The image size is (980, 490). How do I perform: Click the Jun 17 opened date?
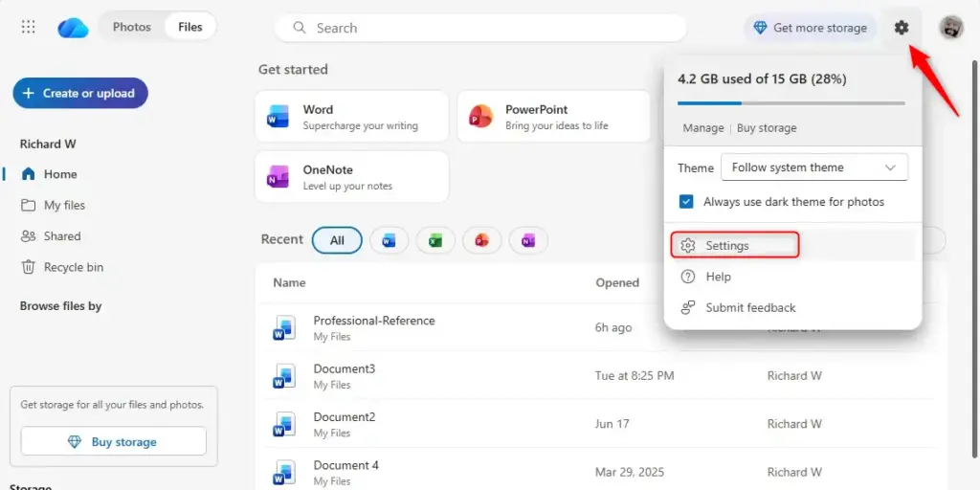pyautogui.click(x=612, y=424)
